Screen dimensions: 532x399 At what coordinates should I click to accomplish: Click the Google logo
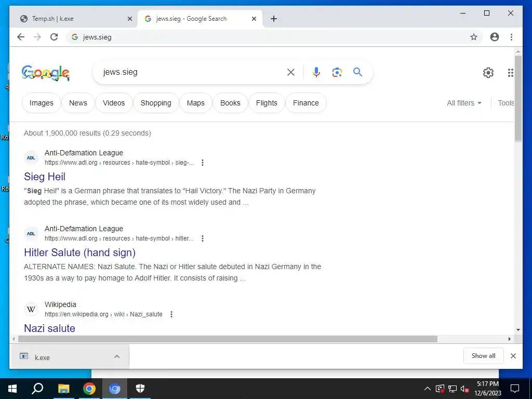pos(46,73)
